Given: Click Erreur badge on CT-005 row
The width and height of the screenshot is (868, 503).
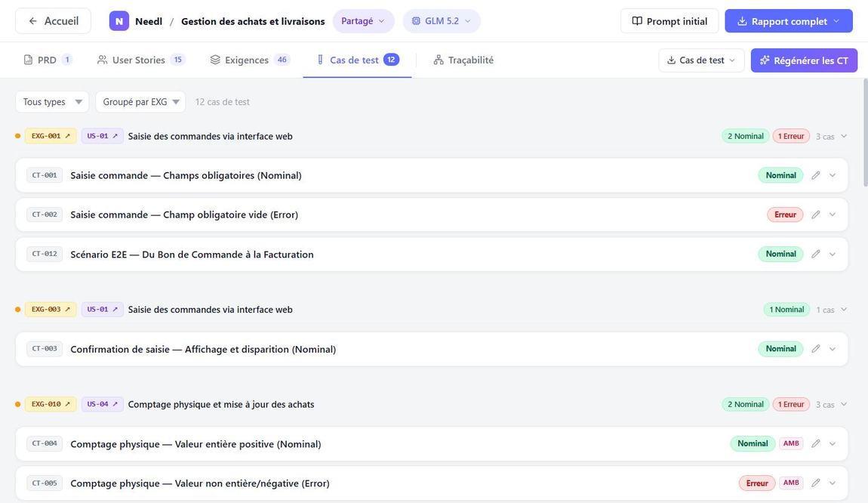Looking at the screenshot, I should [757, 483].
